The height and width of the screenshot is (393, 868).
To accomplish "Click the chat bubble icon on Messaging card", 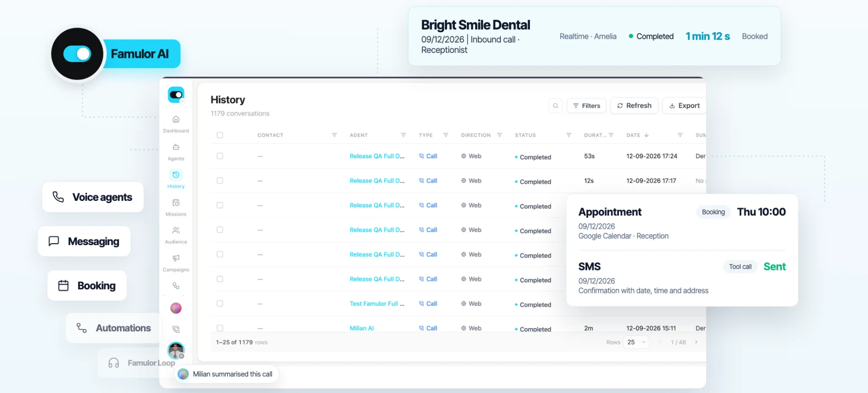I will [x=54, y=241].
